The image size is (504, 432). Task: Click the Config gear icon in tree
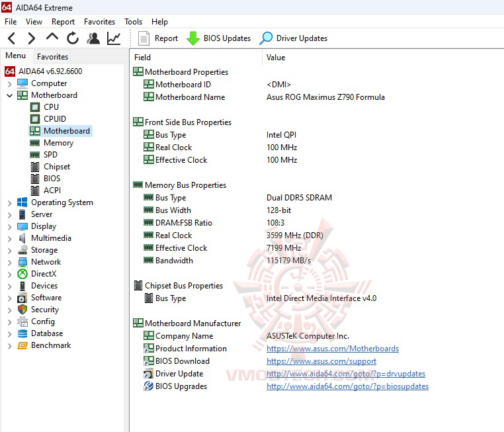(x=22, y=322)
